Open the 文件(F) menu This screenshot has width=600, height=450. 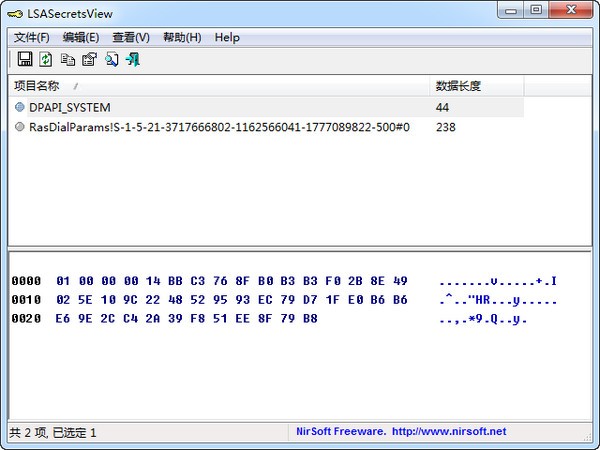[31, 37]
